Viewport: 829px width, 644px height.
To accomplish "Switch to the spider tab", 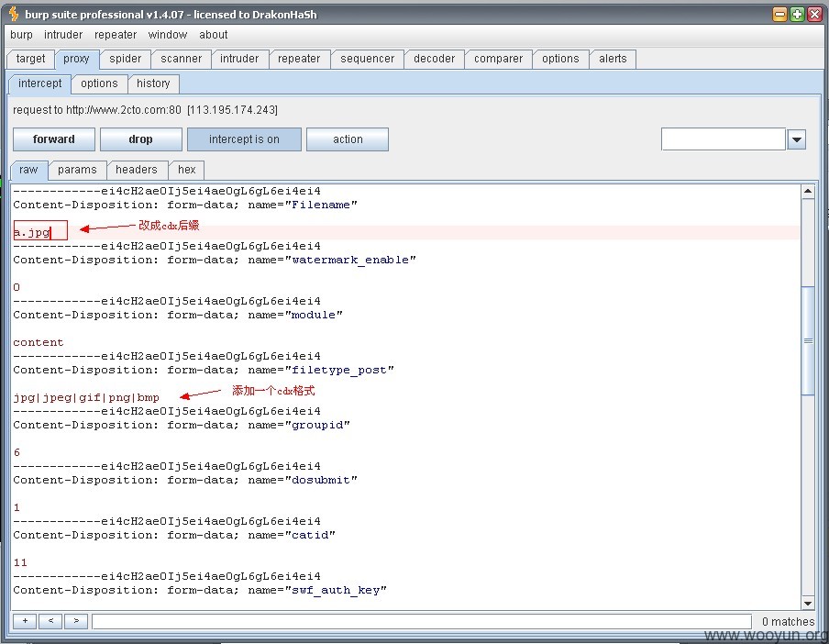I will 126,59.
